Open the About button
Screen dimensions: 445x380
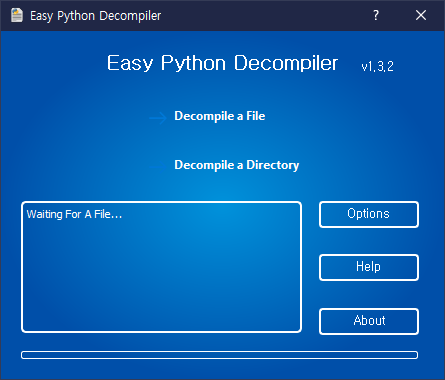pyautogui.click(x=369, y=321)
